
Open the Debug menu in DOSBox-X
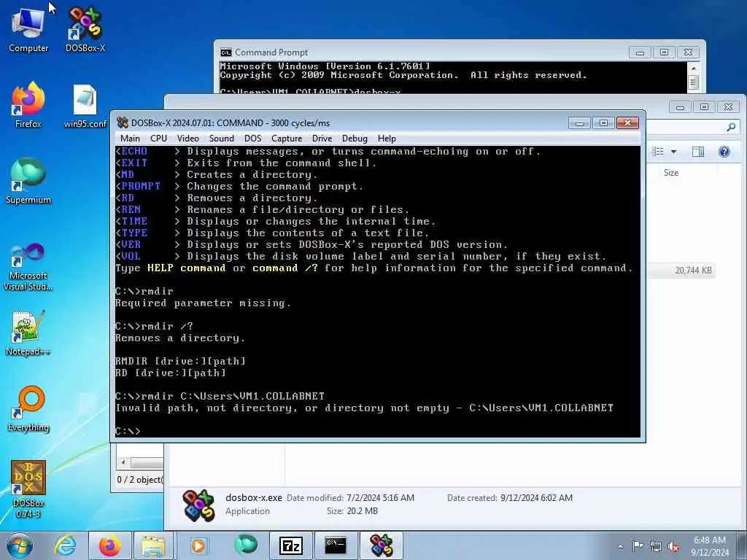pyautogui.click(x=355, y=139)
